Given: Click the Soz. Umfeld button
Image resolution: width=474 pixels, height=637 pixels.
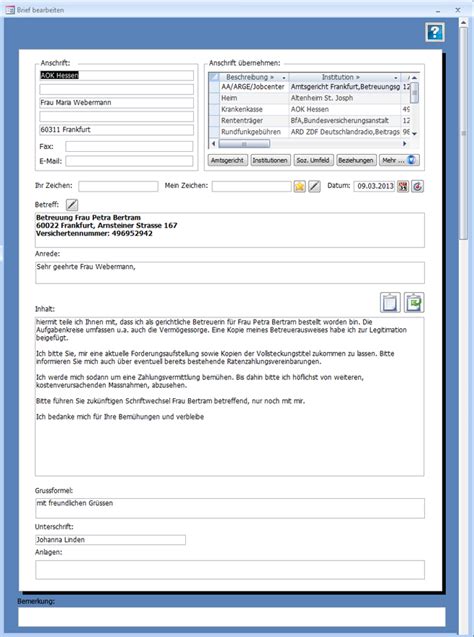Looking at the screenshot, I should coord(313,160).
